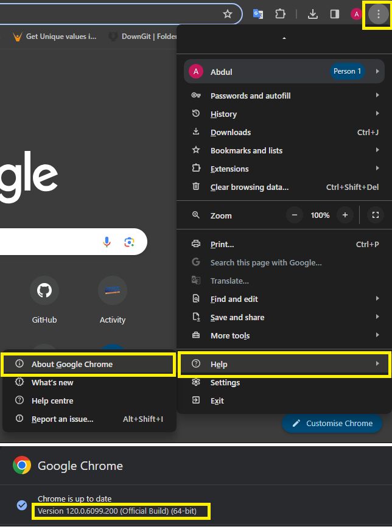This screenshot has width=392, height=532.
Task: Decrease zoom with the minus button
Action: (x=295, y=215)
